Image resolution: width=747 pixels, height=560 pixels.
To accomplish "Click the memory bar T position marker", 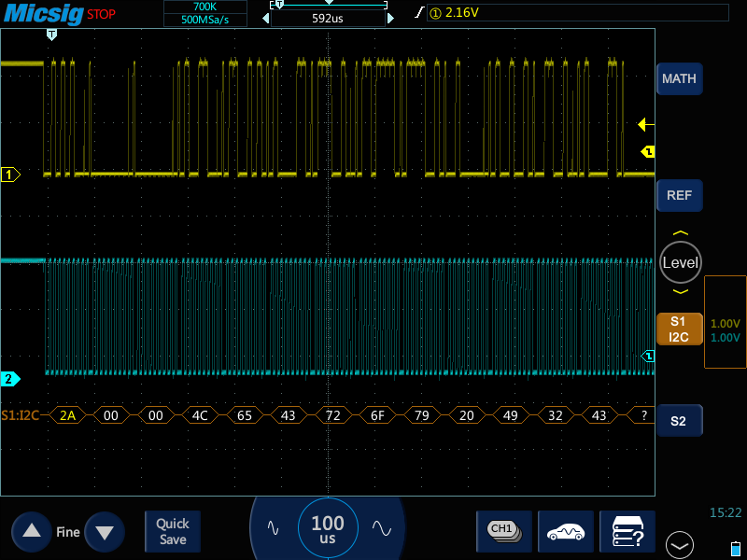I will point(279,5).
